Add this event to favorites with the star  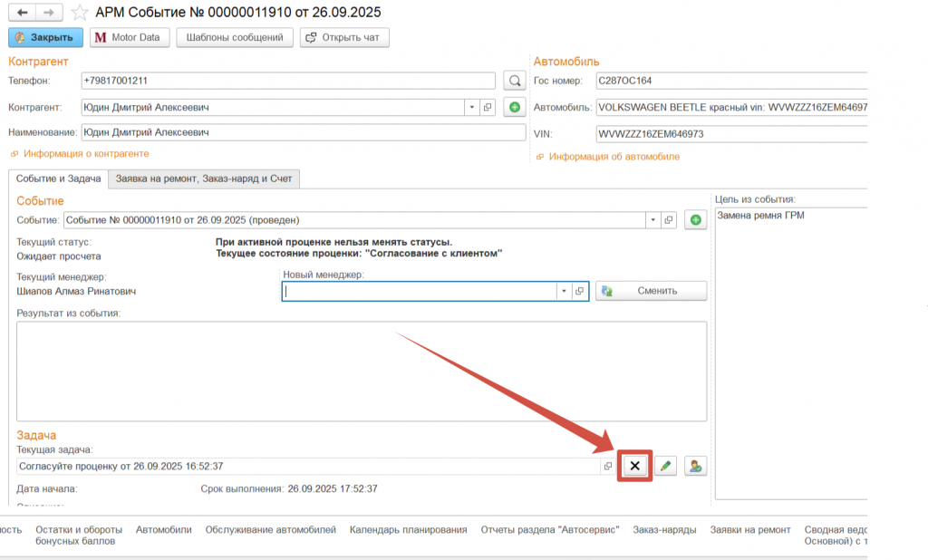(80, 13)
